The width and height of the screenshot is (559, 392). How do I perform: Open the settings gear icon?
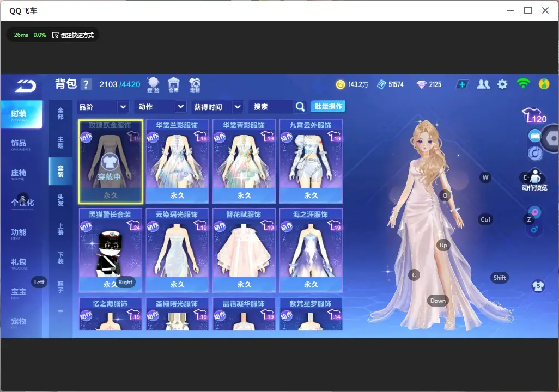pos(502,84)
